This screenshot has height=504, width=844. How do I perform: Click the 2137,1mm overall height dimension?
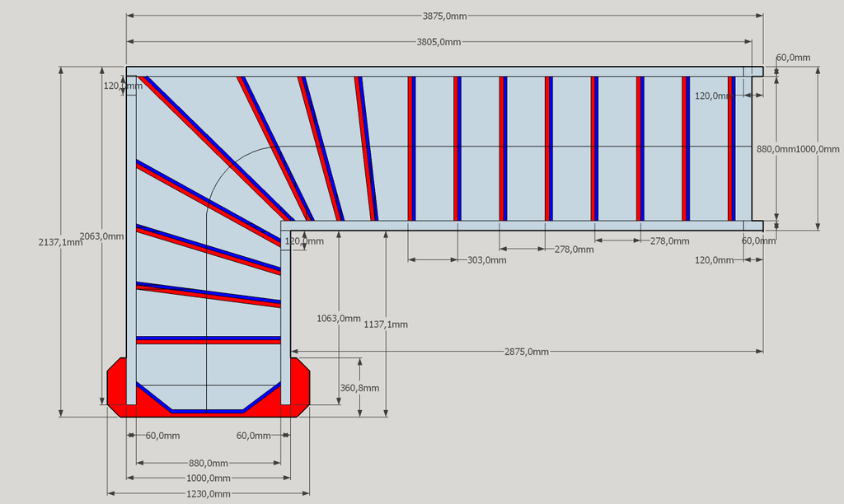[61, 242]
